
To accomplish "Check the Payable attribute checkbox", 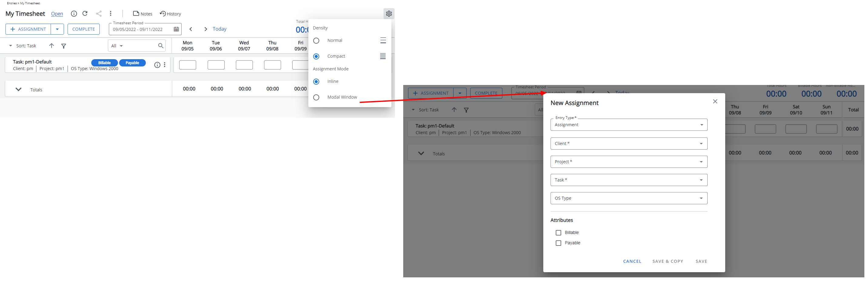I will point(558,243).
